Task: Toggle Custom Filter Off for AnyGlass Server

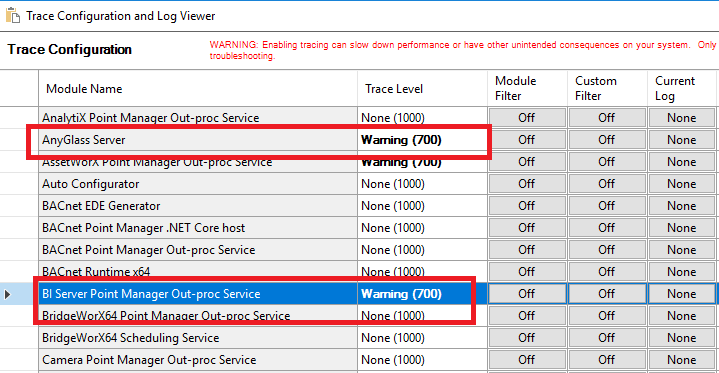Action: click(607, 140)
